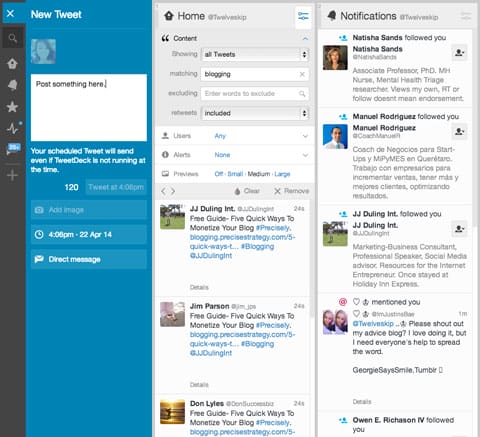Click the matching blogging text field
This screenshot has height=437, width=480.
click(x=255, y=74)
